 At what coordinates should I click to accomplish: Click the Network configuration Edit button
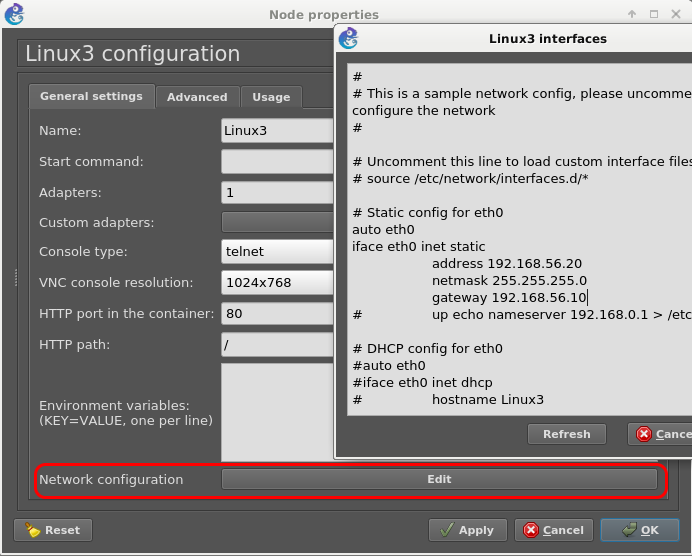pyautogui.click(x=439, y=479)
